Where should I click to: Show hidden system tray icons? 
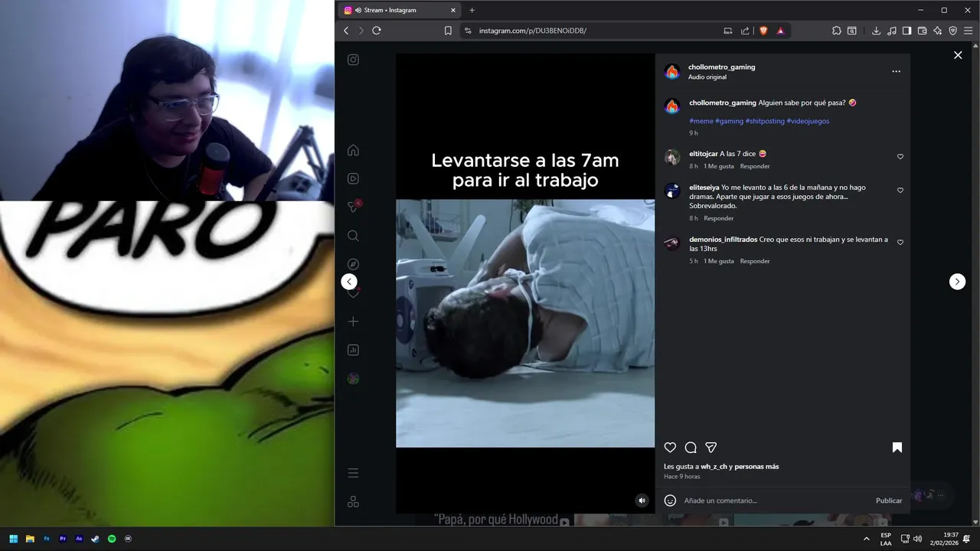866,539
